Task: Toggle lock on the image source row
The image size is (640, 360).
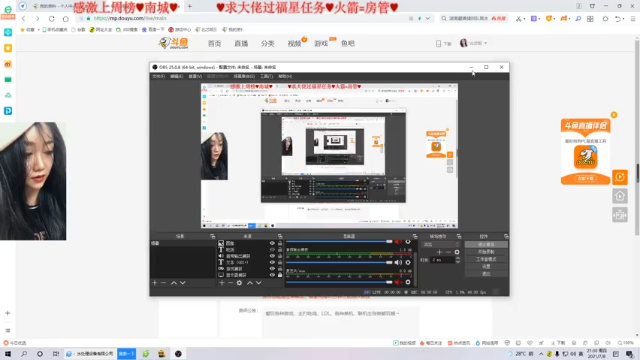Action: tap(280, 243)
